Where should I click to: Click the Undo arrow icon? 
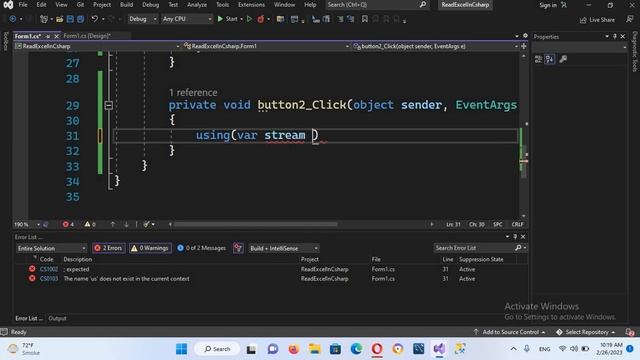click(95, 19)
